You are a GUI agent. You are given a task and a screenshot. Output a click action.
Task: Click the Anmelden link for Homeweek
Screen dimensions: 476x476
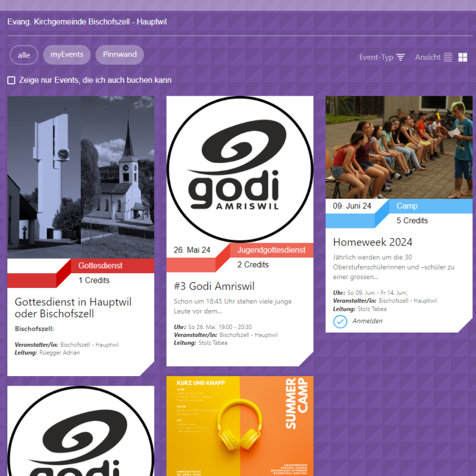367,321
